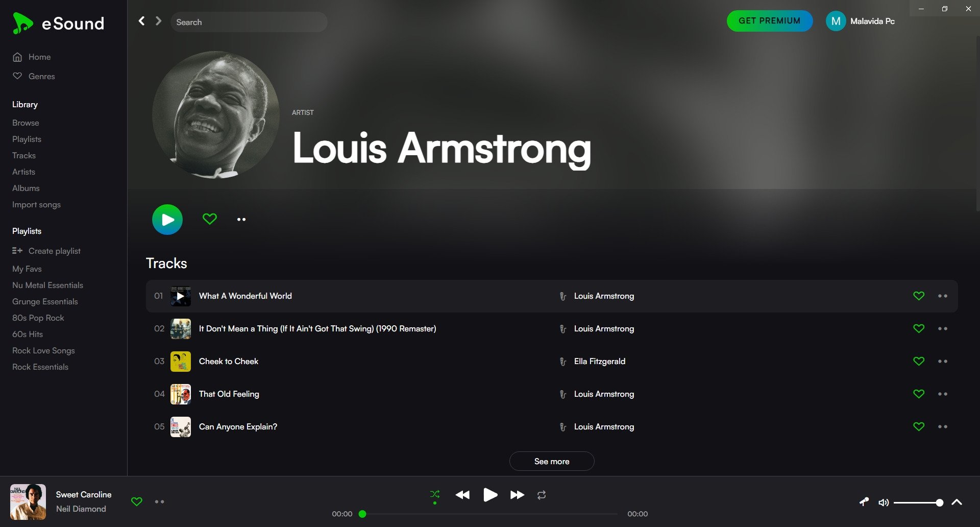Open the microphone lyrics icon

tap(864, 502)
